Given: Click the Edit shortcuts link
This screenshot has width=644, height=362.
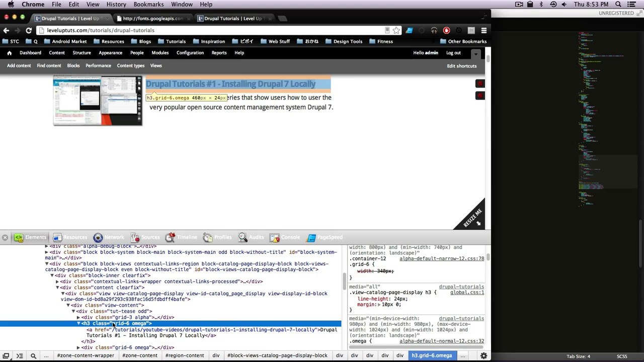Looking at the screenshot, I should click(462, 66).
